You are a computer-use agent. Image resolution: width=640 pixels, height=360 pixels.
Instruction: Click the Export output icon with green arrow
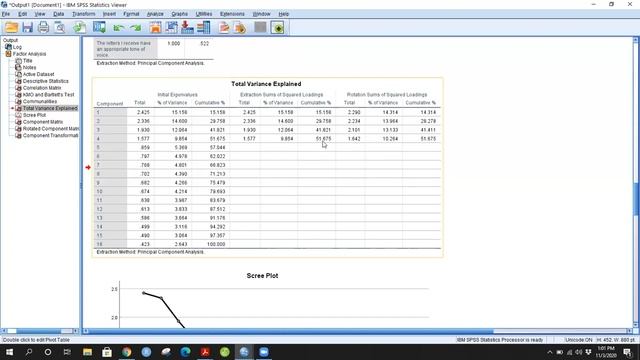[80, 27]
